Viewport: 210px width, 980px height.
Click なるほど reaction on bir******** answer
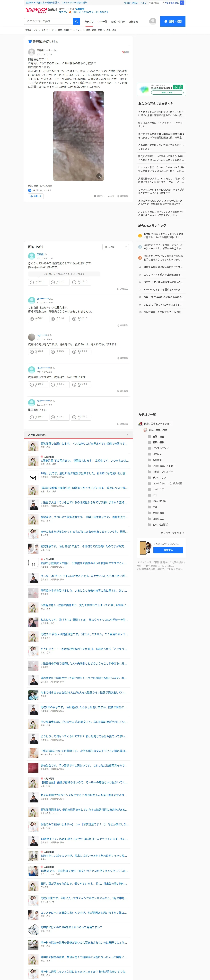pos(38,319)
